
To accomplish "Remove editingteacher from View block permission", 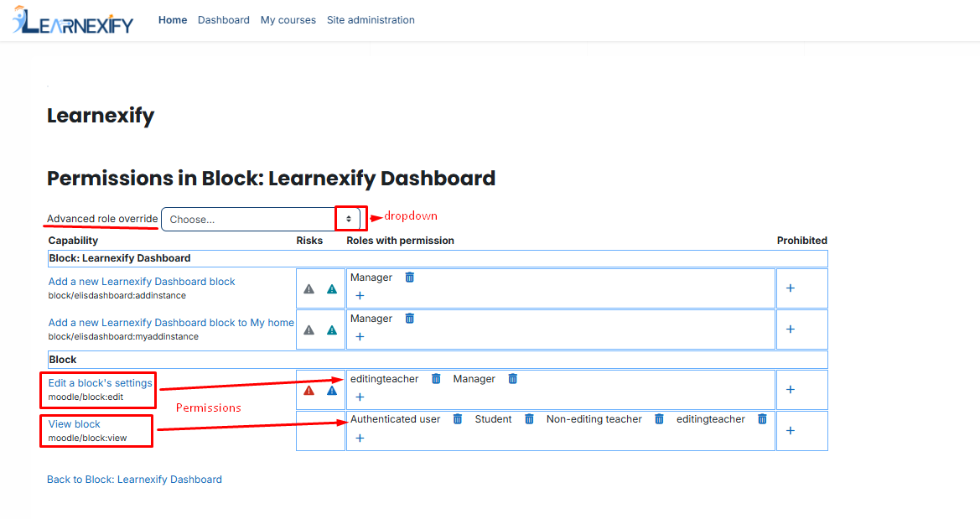I will coord(762,419).
